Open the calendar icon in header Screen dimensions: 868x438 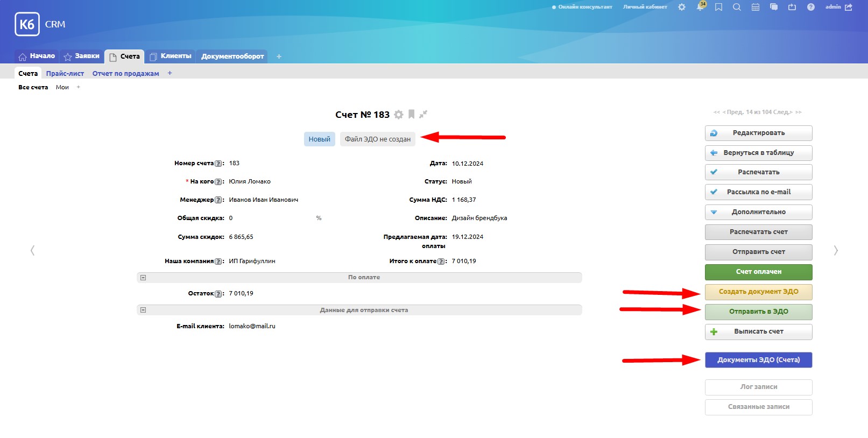[756, 7]
